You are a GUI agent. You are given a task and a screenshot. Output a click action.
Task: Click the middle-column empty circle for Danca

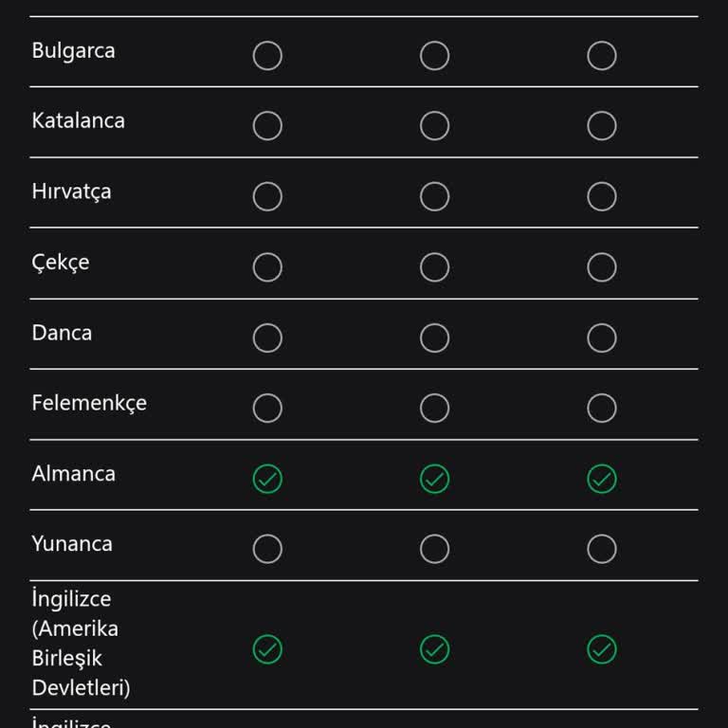(x=434, y=337)
